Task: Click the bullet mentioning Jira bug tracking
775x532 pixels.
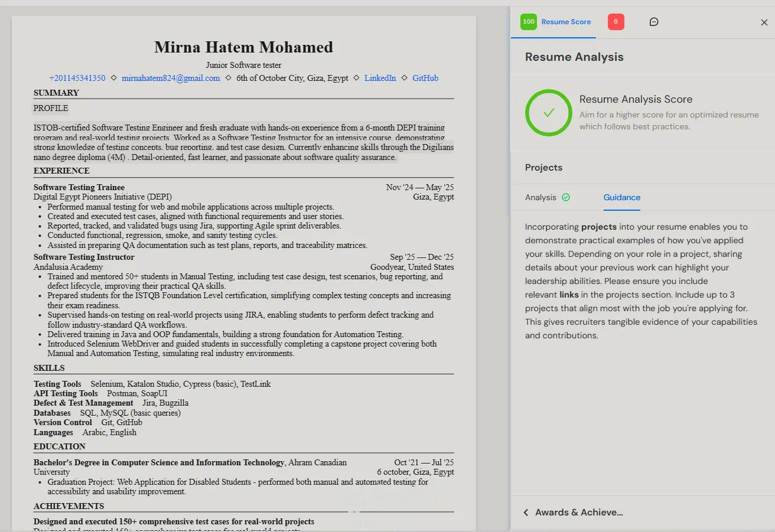Action: click(194, 226)
